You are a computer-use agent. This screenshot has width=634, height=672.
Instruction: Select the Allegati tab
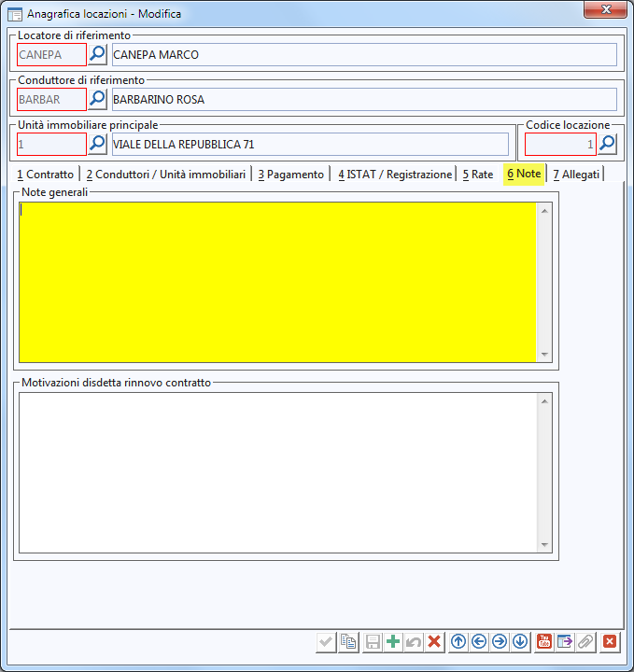(x=576, y=175)
